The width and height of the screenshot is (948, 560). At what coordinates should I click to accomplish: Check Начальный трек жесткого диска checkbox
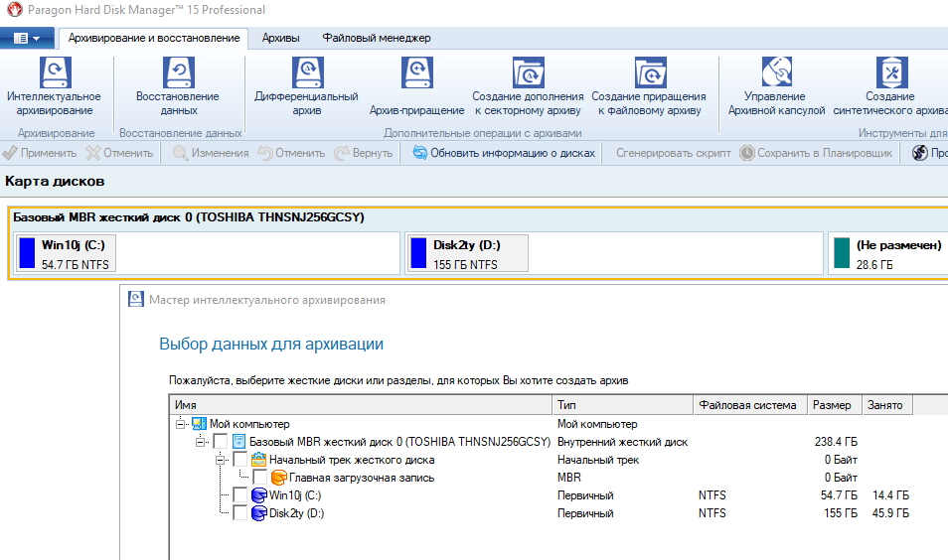240,460
